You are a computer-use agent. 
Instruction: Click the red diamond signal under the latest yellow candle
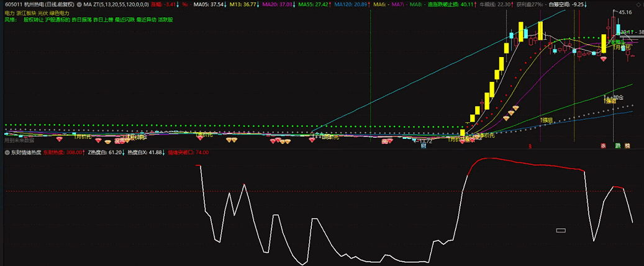[604, 59]
